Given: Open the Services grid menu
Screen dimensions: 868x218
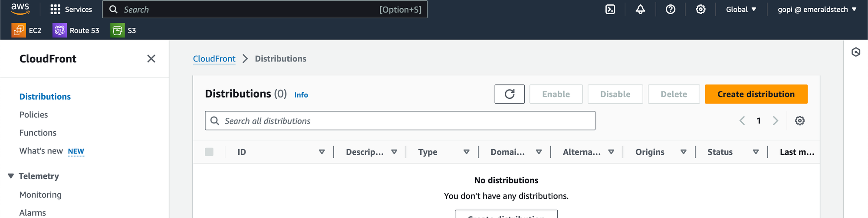Looking at the screenshot, I should 71,9.
